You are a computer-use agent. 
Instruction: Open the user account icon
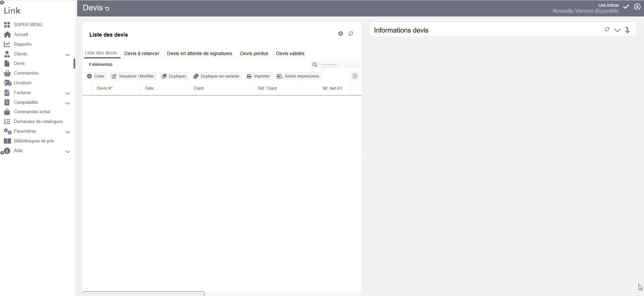pos(637,7)
